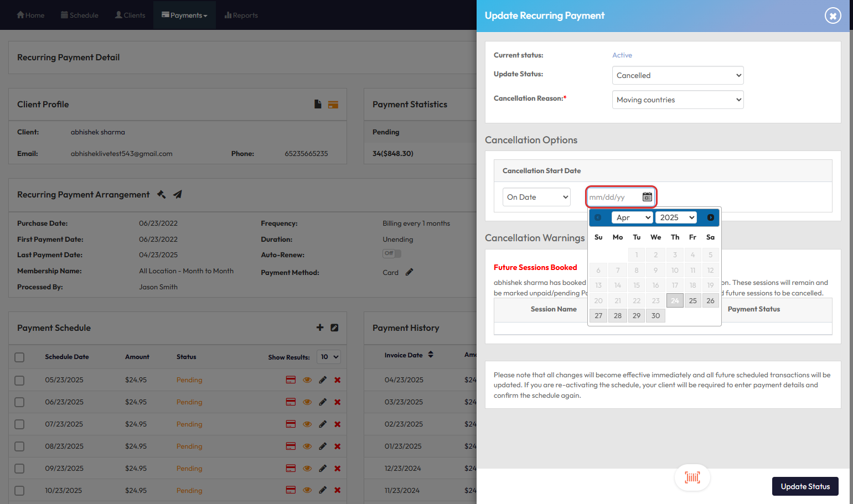Expand the Cancellation Reason dropdown
The width and height of the screenshot is (853, 504).
[678, 100]
